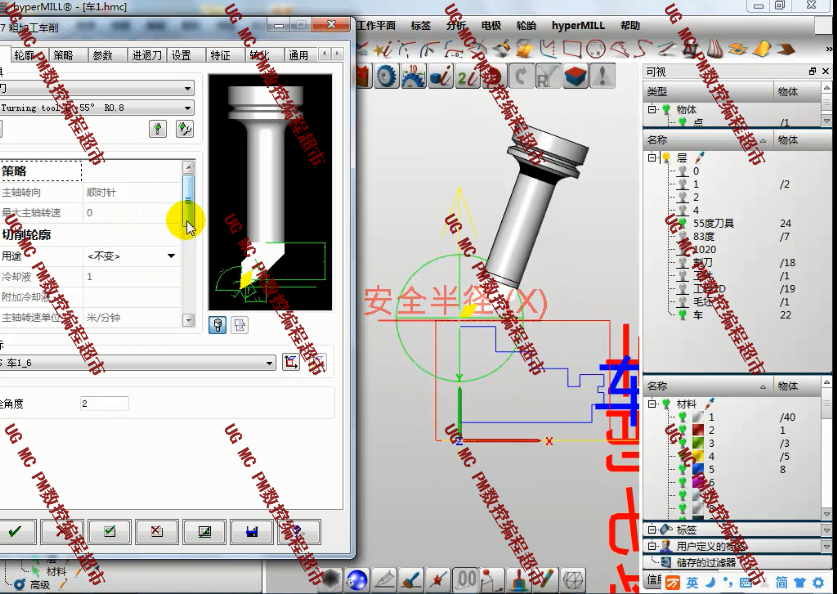The image size is (837, 594).
Task: Open the Turning tool 55° R0.8 dropdown
Action: tap(187, 108)
